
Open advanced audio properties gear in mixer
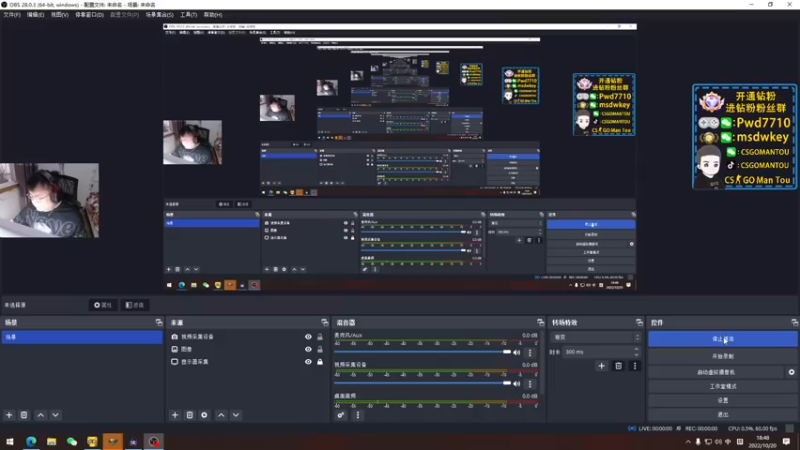click(x=341, y=415)
